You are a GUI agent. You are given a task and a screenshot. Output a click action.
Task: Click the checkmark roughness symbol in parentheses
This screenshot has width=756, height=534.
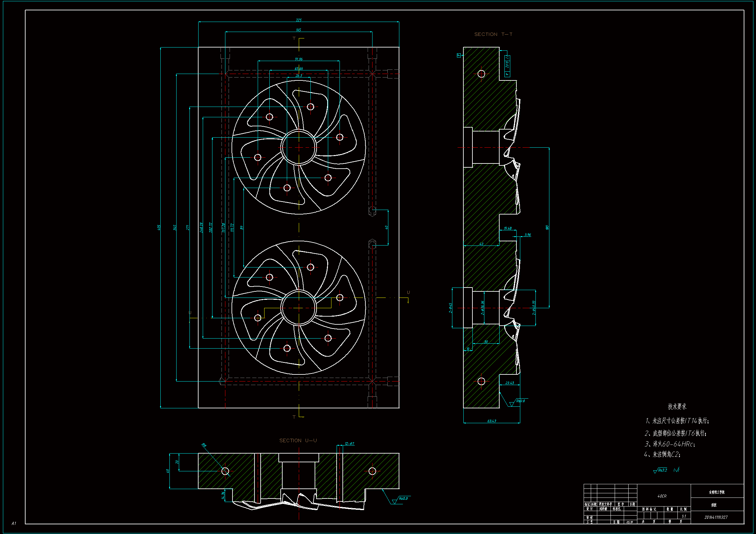[676, 470]
